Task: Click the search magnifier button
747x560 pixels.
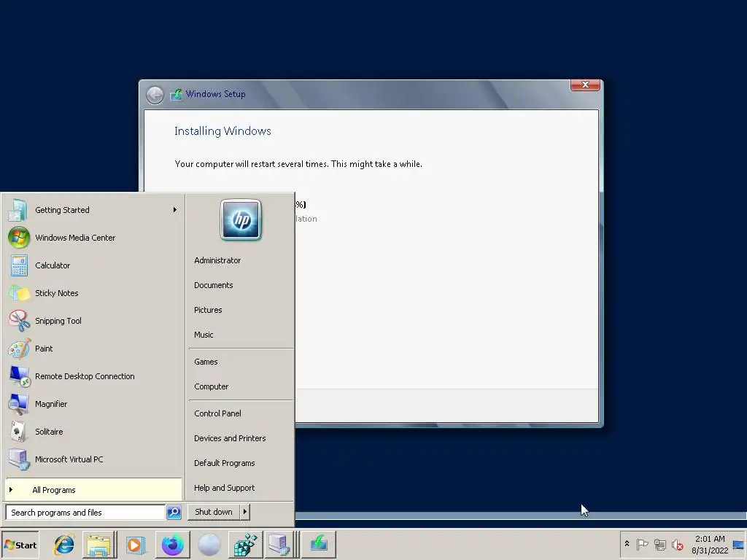Action: point(174,513)
